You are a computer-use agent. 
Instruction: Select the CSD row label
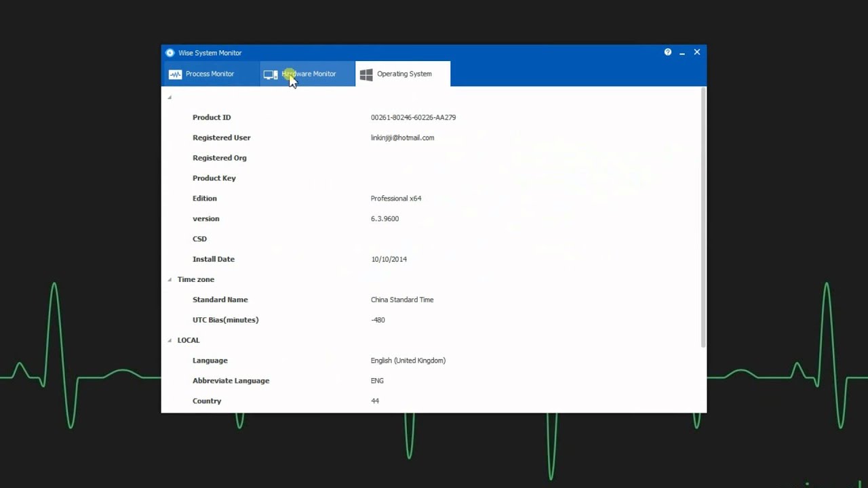click(199, 239)
